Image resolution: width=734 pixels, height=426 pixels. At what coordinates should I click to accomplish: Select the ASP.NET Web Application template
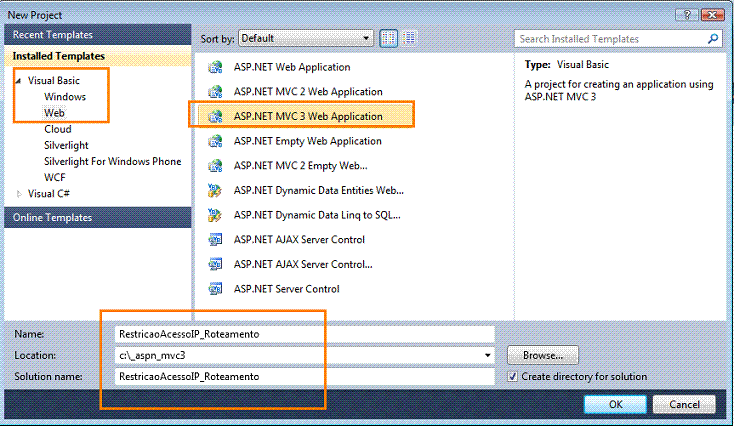(292, 67)
